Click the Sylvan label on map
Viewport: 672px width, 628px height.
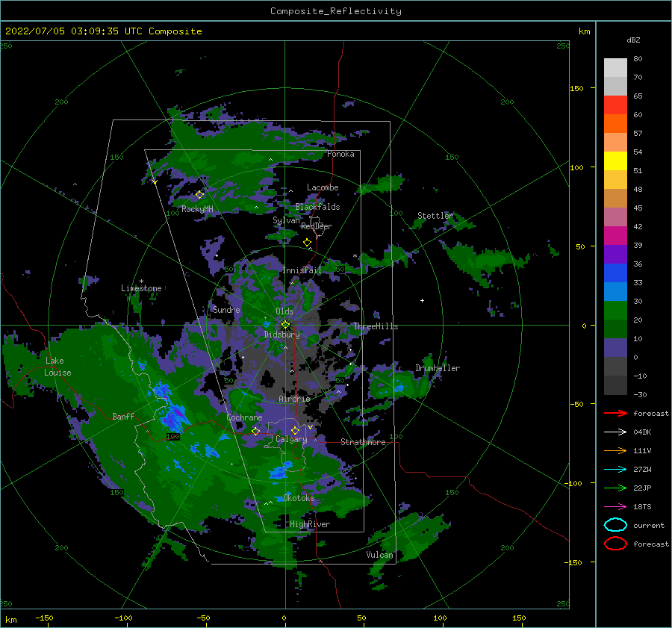(286, 220)
